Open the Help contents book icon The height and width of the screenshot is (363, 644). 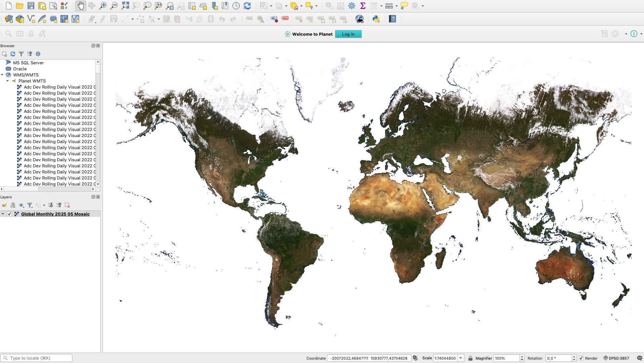pos(392,19)
